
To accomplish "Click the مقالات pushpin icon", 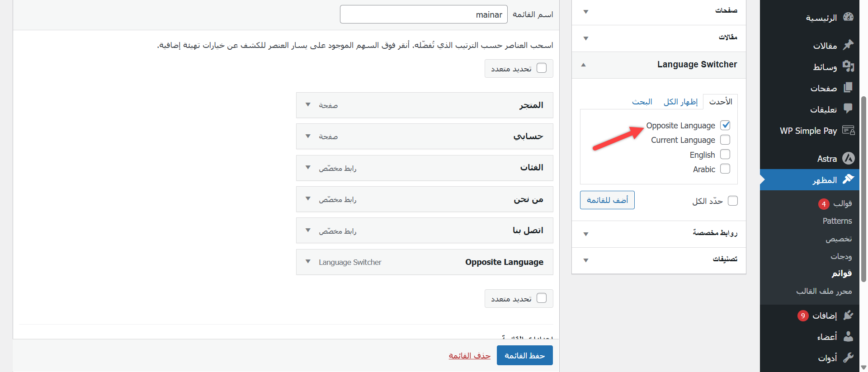I will click(x=848, y=45).
